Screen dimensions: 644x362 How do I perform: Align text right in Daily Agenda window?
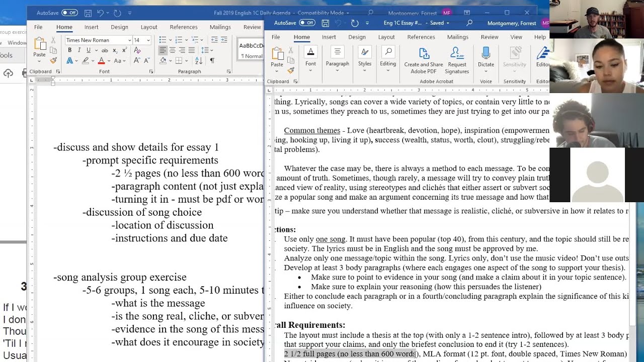(x=182, y=50)
